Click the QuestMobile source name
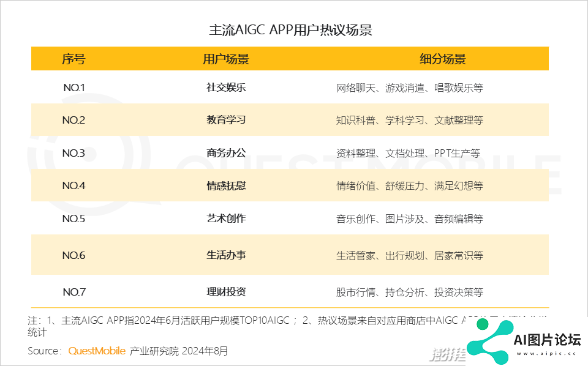This screenshot has height=366, width=588. [x=97, y=351]
